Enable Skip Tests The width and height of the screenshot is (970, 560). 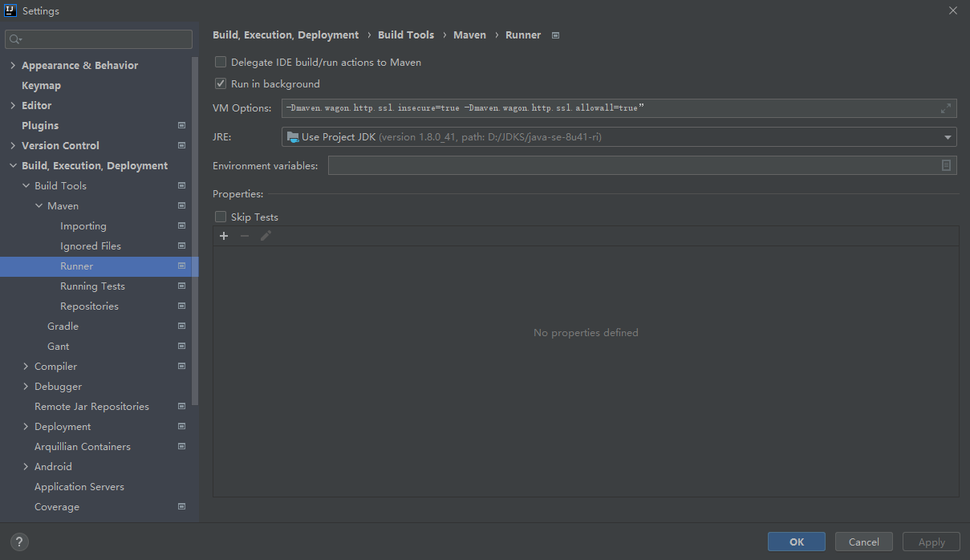221,217
